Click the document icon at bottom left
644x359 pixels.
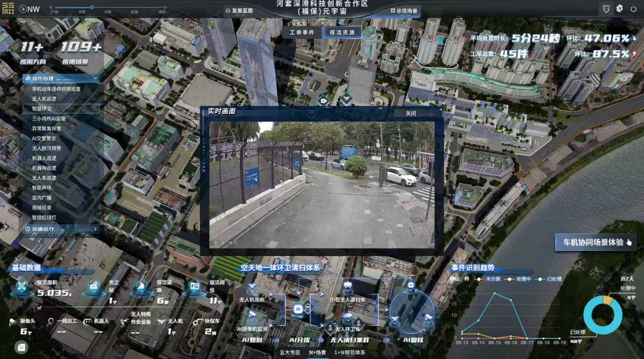21,348
